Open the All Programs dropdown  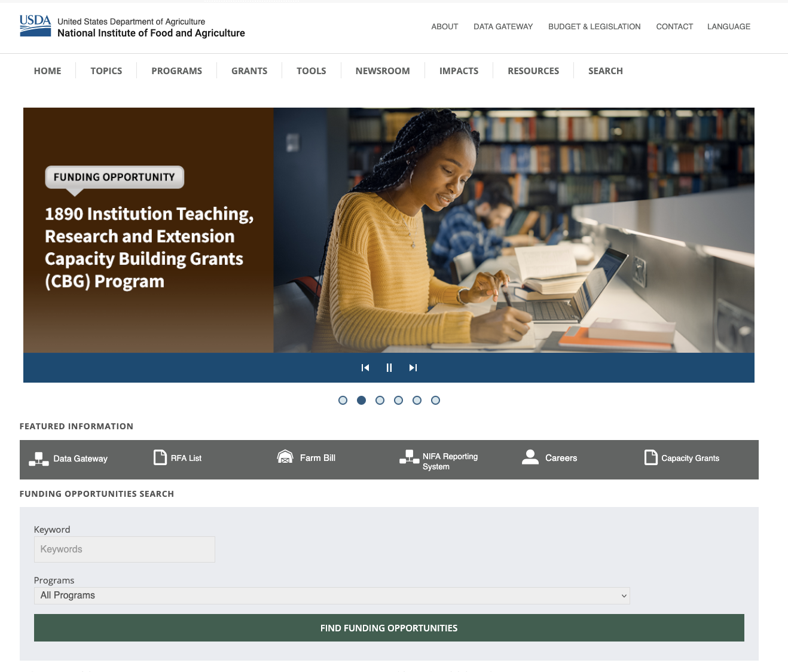click(x=332, y=595)
